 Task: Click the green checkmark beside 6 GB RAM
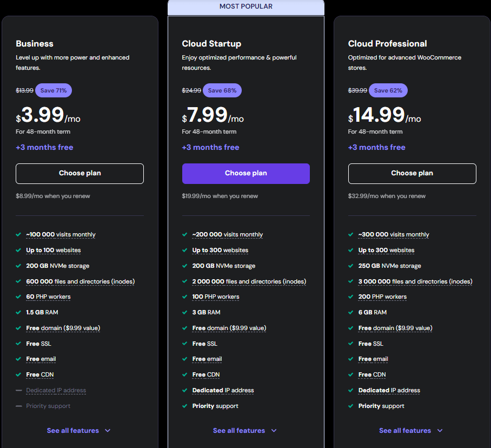point(351,312)
